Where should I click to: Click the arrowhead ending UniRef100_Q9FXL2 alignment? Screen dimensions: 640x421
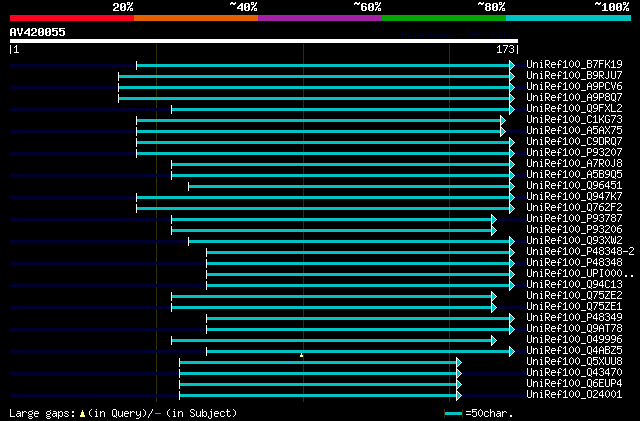tap(512, 109)
